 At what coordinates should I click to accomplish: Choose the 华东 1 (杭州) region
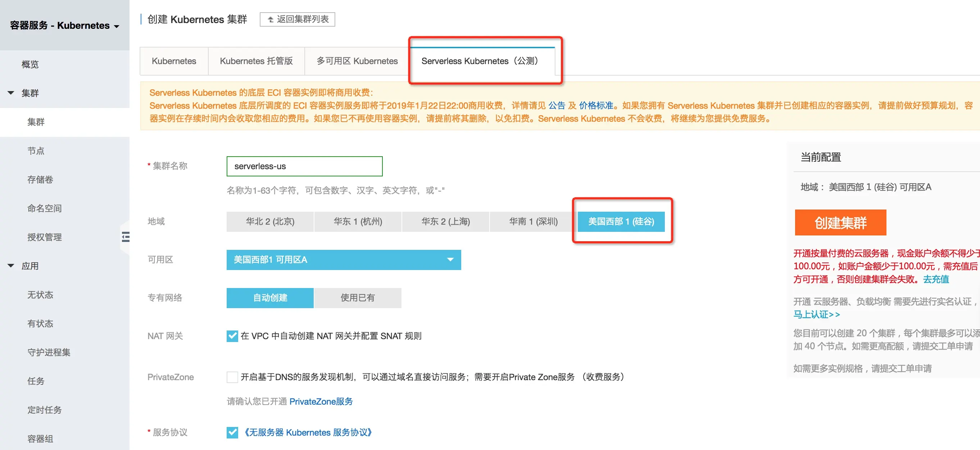(x=358, y=221)
